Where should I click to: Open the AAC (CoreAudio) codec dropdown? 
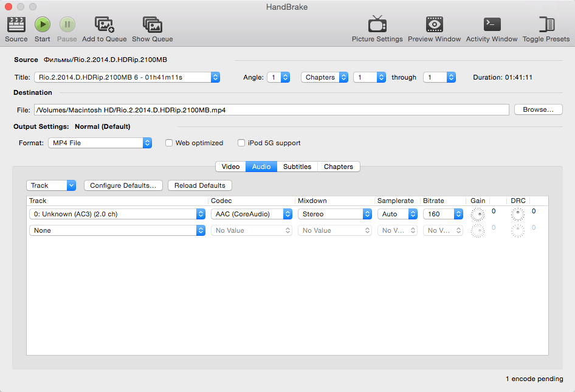(252, 214)
